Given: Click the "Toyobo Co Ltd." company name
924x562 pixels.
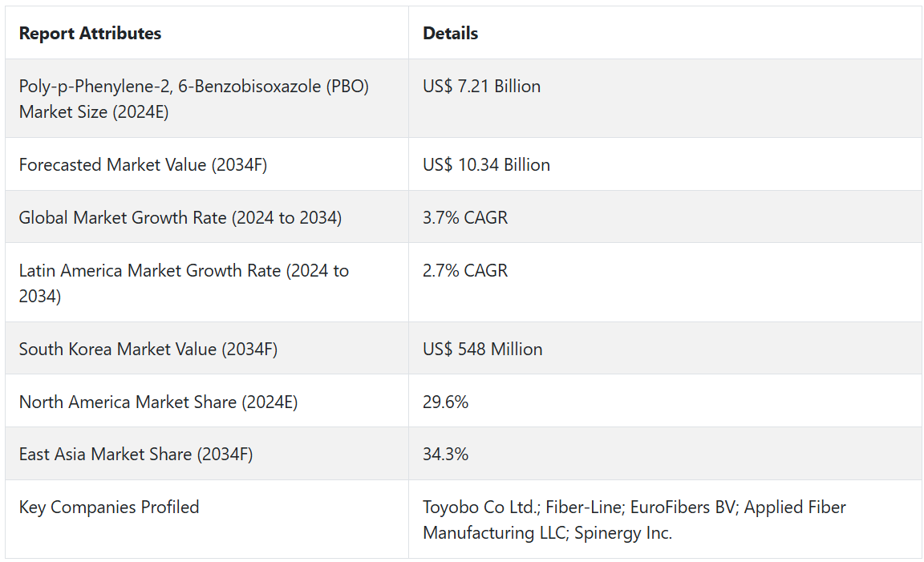Looking at the screenshot, I should tap(478, 507).
